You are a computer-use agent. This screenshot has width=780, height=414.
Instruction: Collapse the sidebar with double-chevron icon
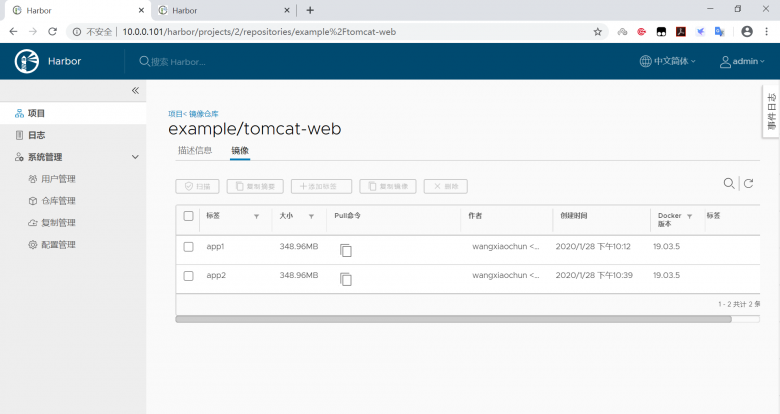135,91
